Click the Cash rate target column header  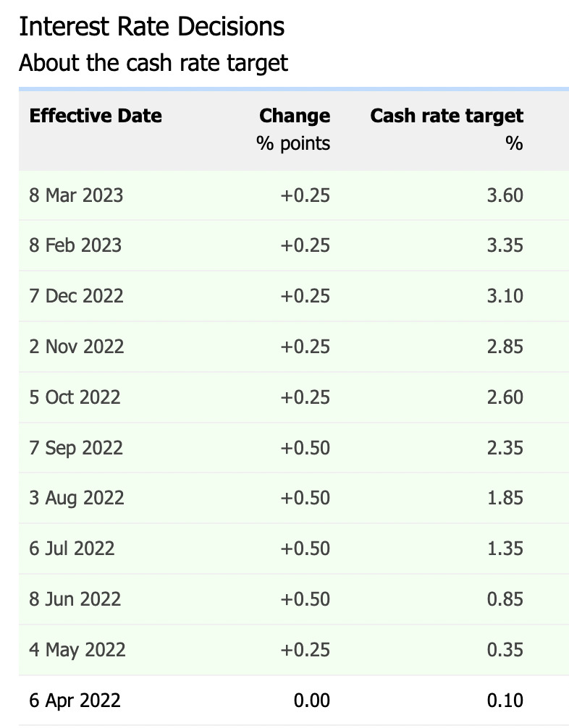[446, 116]
